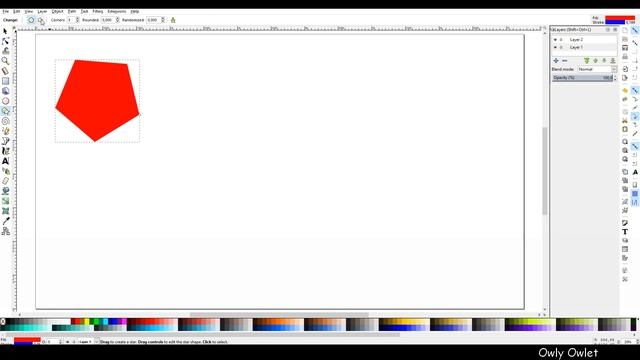Open the Edit menu
Image resolution: width=640 pixels, height=360 pixels.
[16, 11]
